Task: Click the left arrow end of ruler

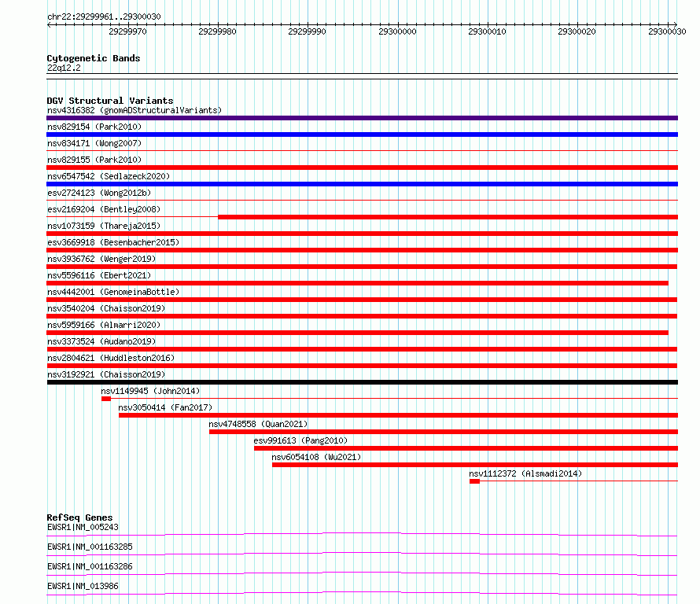Action: point(49,25)
